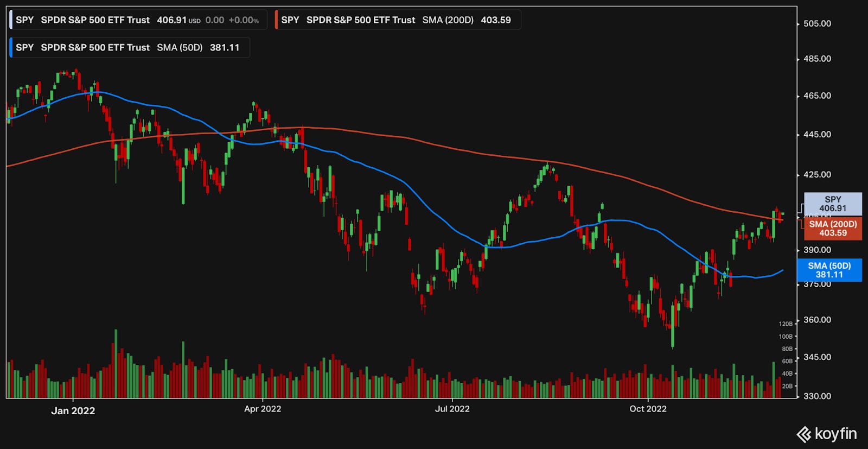This screenshot has width=868, height=449.
Task: Click the 100B volume axis label
Action: coord(786,337)
